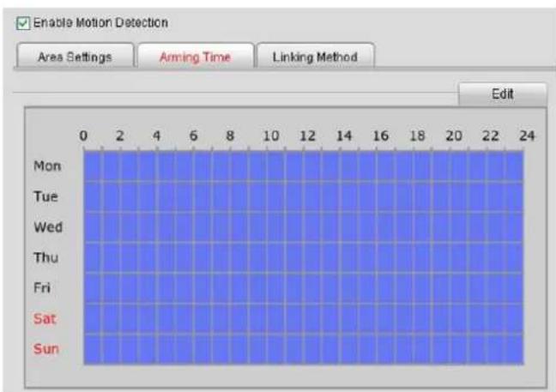Image resolution: width=556 pixels, height=392 pixels.
Task: Select the Tue schedule row bar
Action: pos(304,196)
